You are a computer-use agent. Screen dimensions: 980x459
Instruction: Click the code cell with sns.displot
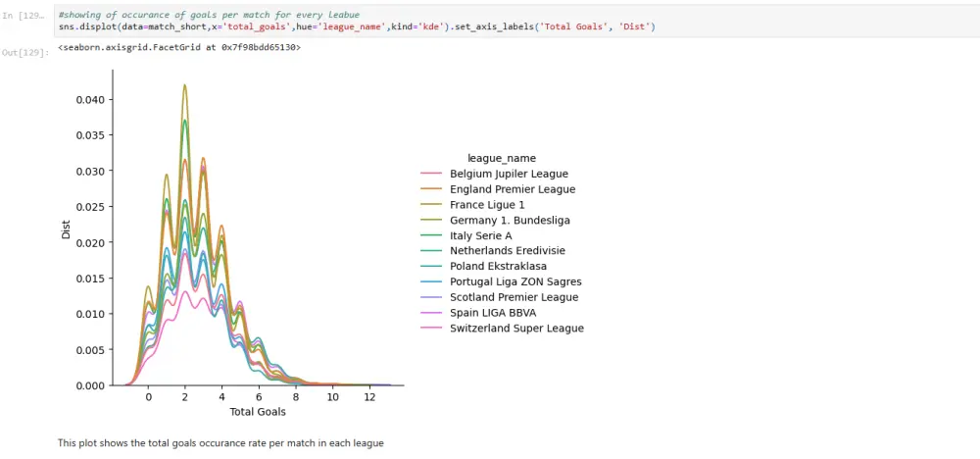coord(516,22)
